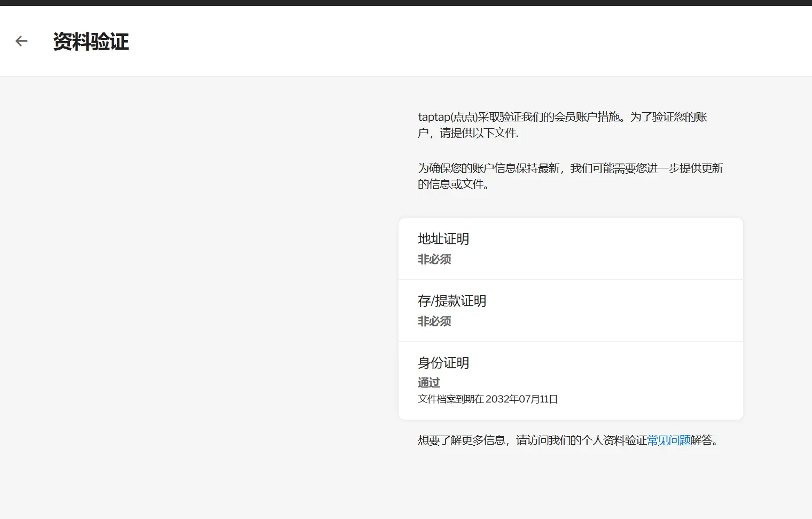The image size is (812, 519).
Task: Click the document expiry date text
Action: click(x=487, y=399)
